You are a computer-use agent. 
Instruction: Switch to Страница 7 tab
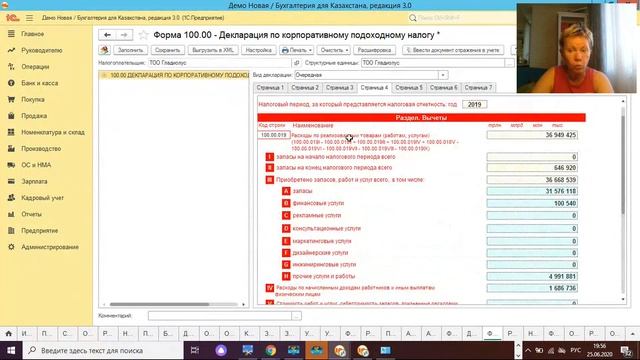478,88
